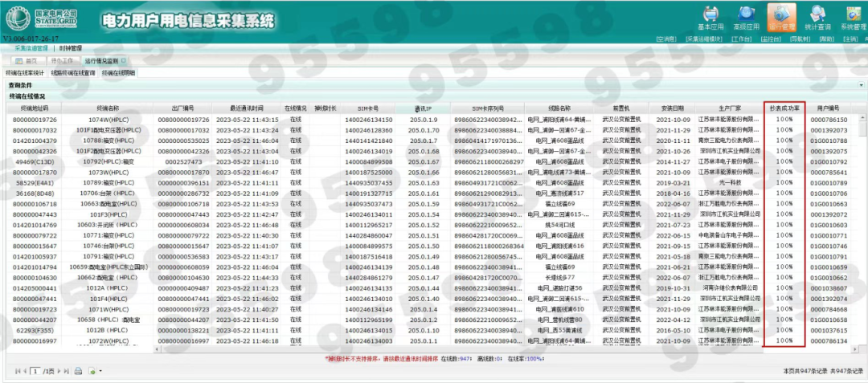Click cell 49469(C13D)

coord(35,162)
